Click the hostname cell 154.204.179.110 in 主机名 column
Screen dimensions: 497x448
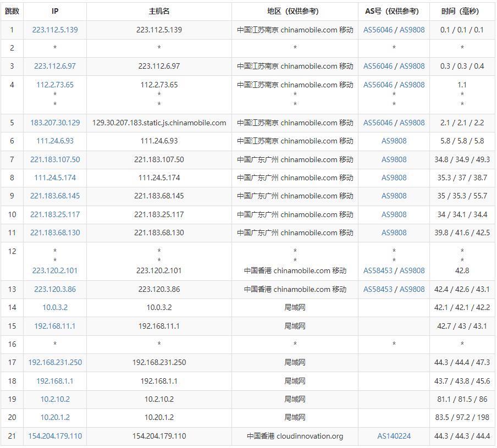[x=159, y=436]
